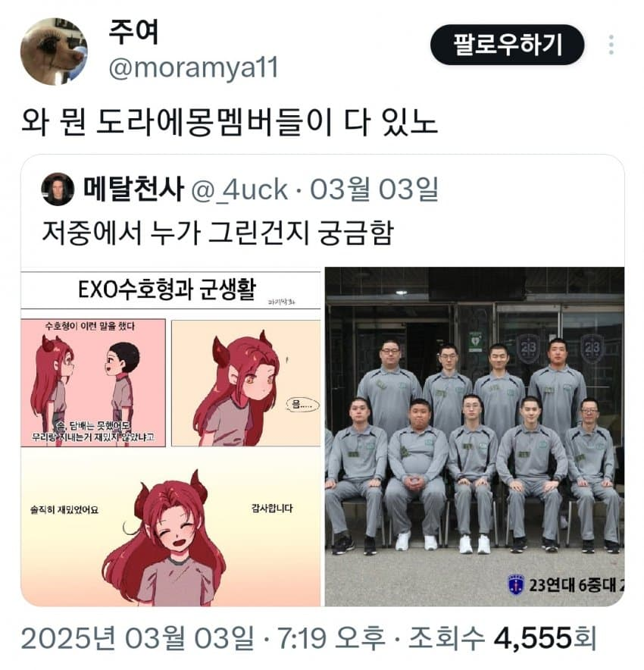Click the comic panel with 음..... speech bubble
Viewport: 644px width, 670px height.
tap(246, 383)
